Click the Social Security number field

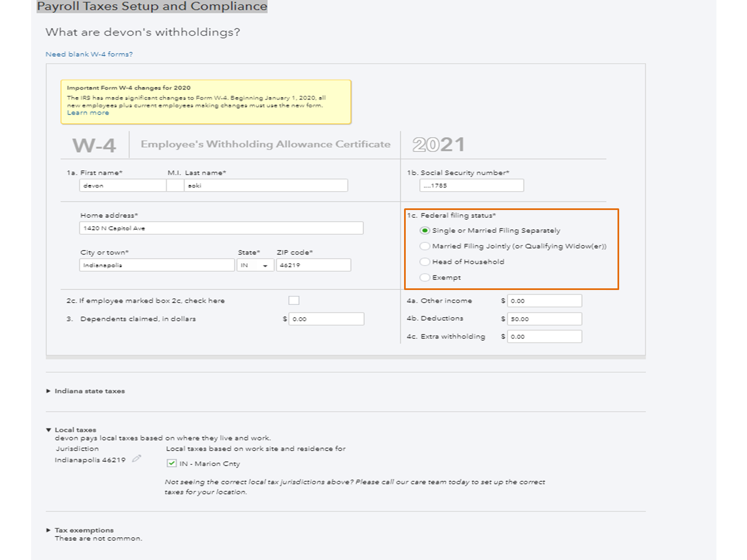pyautogui.click(x=471, y=186)
